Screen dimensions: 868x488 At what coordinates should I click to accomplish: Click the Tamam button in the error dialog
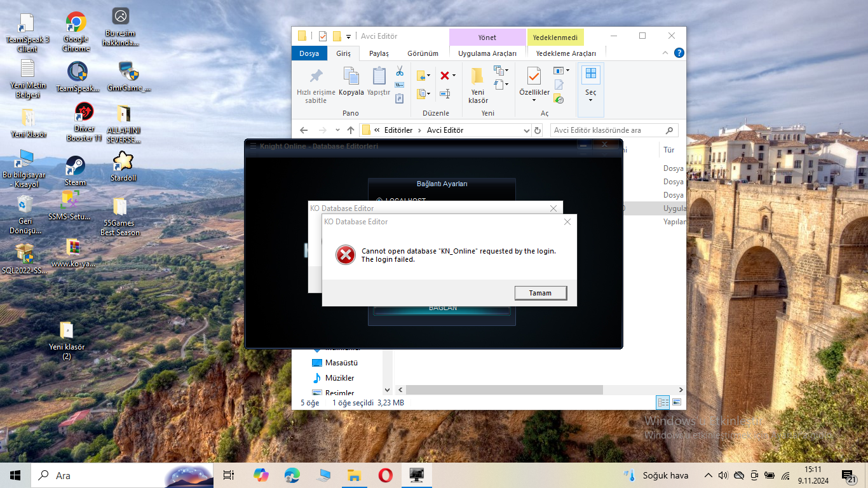[540, 293]
